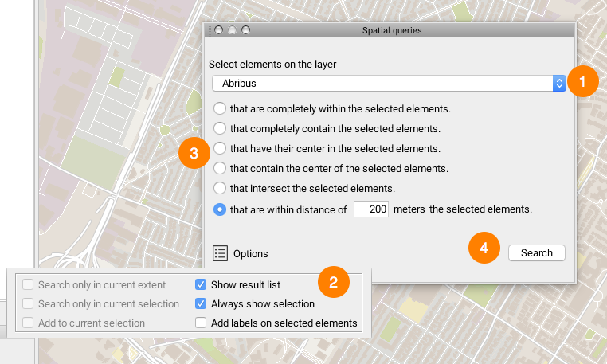
Task: Select 'intersect the selected elements' option
Action: [219, 189]
